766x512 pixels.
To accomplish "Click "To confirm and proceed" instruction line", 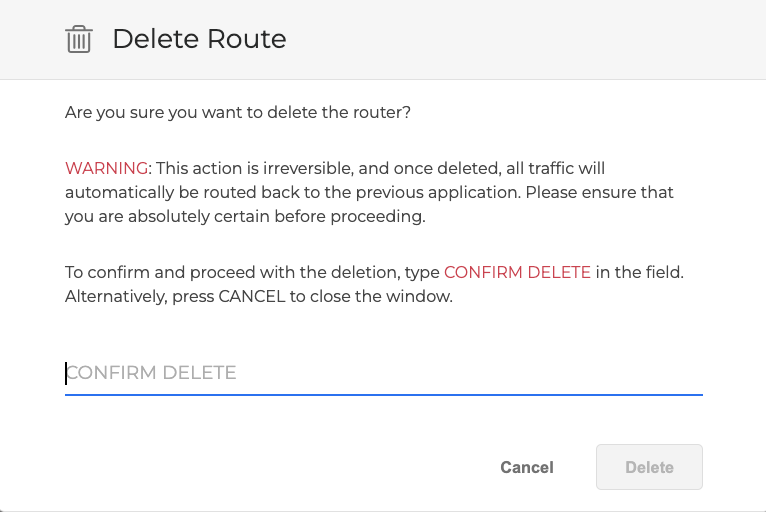I will pyautogui.click(x=250, y=272).
